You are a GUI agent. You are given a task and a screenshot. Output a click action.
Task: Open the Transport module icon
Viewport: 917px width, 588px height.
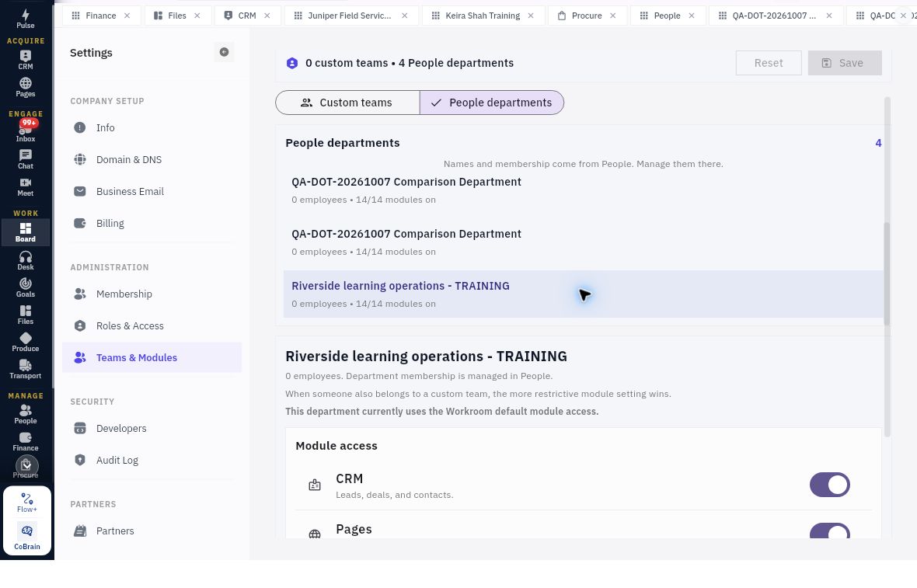pyautogui.click(x=25, y=369)
